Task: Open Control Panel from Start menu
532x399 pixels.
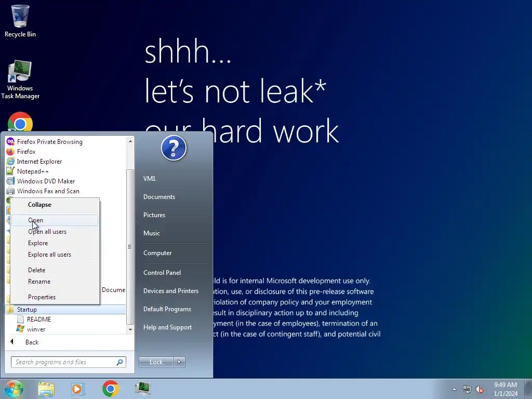Action: click(x=162, y=272)
